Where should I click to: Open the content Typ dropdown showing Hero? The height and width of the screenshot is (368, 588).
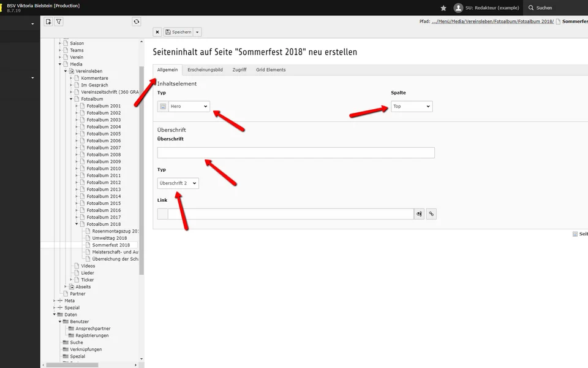click(x=189, y=106)
